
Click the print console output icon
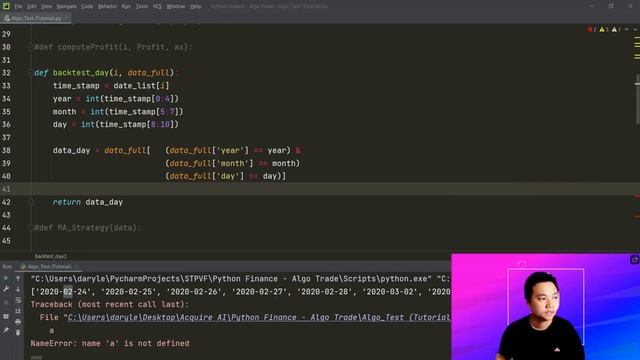[18, 322]
